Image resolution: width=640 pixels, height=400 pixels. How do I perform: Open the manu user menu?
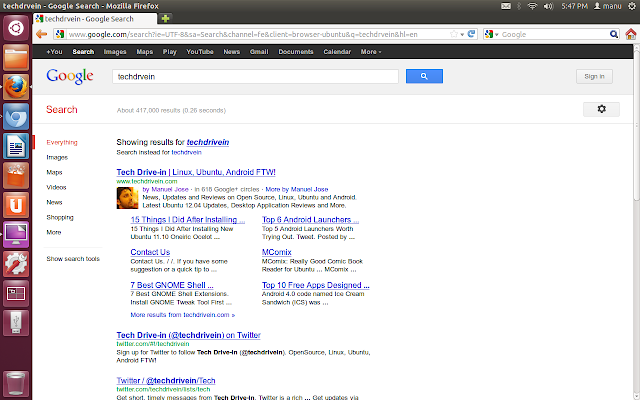pos(607,6)
